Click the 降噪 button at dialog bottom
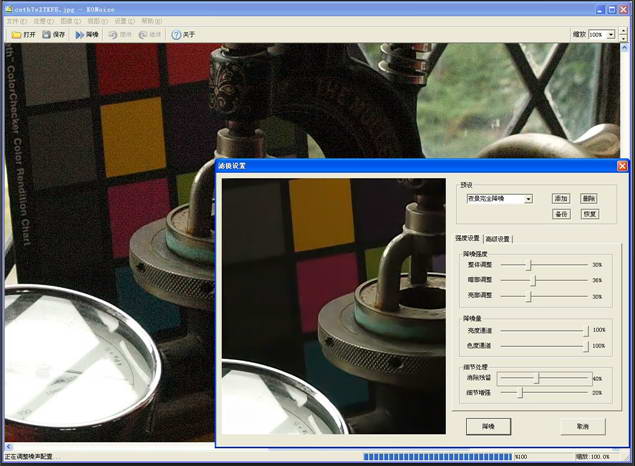 pyautogui.click(x=488, y=427)
